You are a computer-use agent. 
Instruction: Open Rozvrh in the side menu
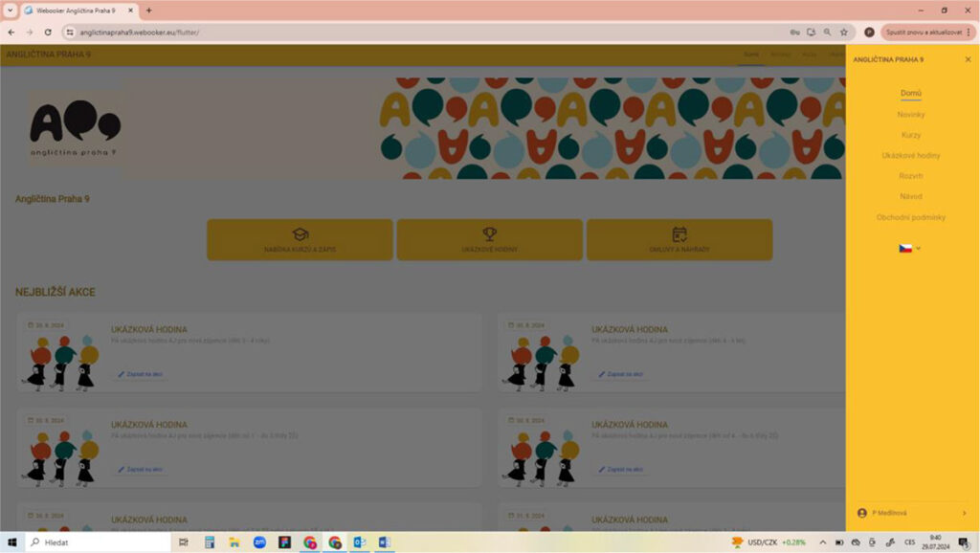click(911, 176)
